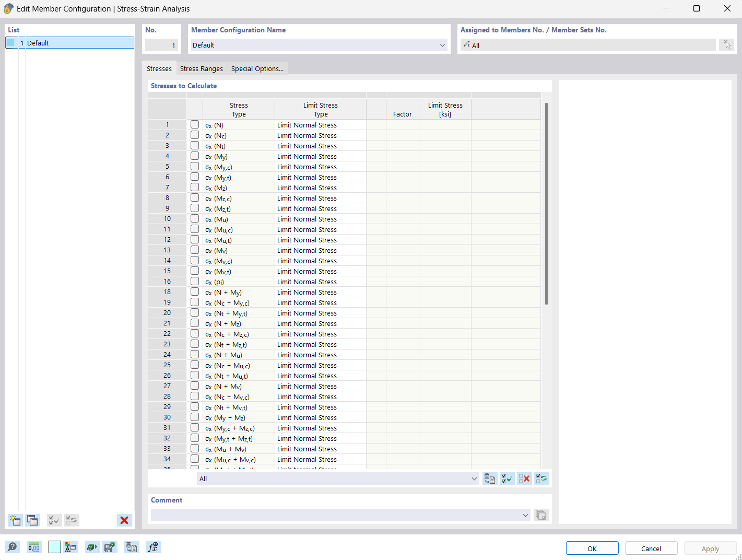Confirm the dialog with OK
The width and height of the screenshot is (742, 560).
pyautogui.click(x=592, y=548)
